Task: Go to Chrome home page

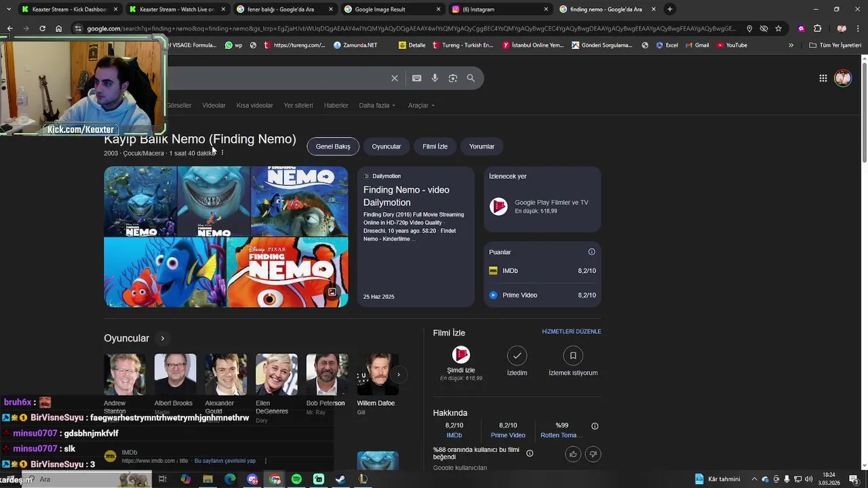Action: coord(58,28)
